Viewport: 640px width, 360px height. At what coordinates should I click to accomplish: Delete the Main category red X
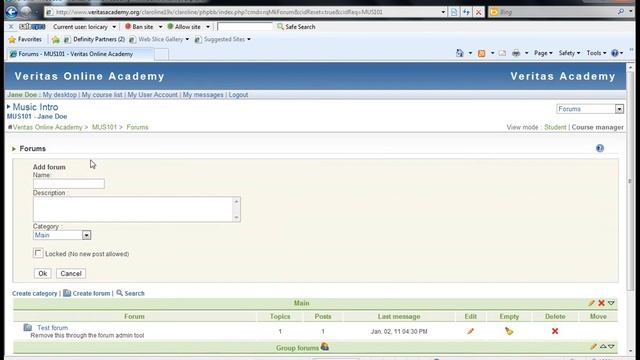tap(601, 303)
